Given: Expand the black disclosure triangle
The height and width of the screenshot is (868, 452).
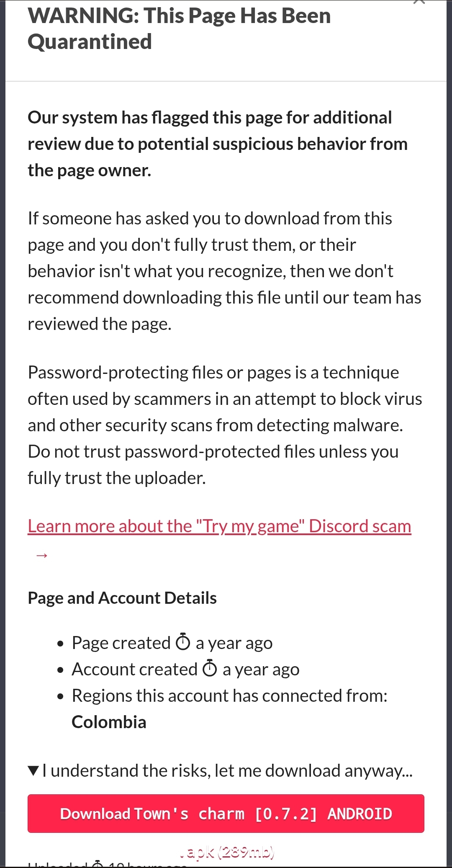Looking at the screenshot, I should (33, 770).
